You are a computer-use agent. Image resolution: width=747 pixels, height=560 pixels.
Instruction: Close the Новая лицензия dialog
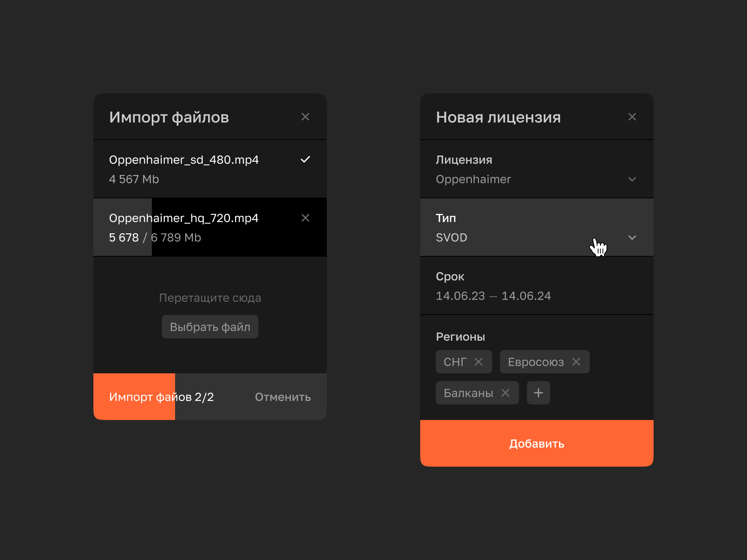pos(632,117)
